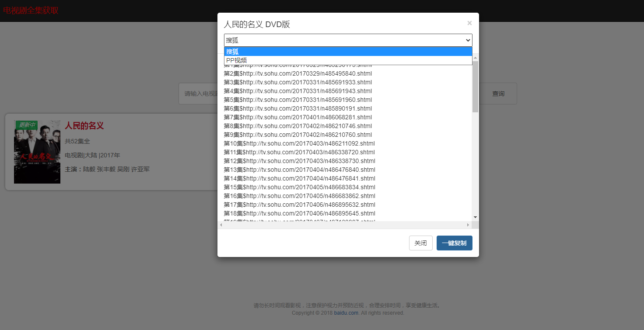644x330 pixels.
Task: Click the horizontal scrollbar track
Action: point(344,225)
